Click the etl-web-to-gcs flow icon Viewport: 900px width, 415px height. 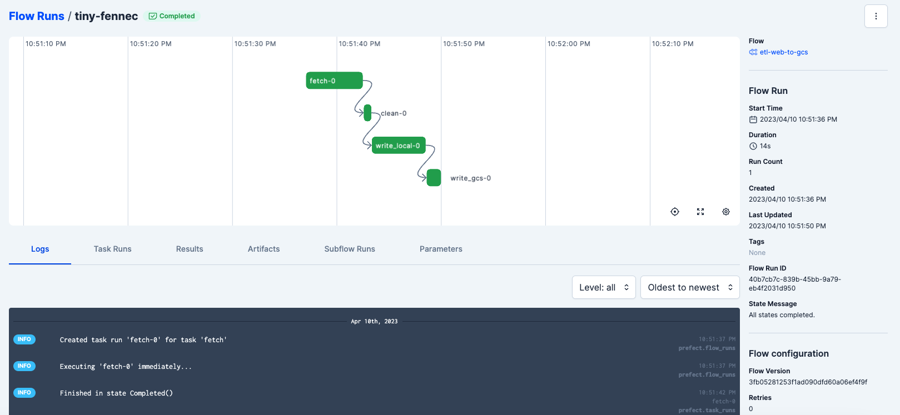753,52
